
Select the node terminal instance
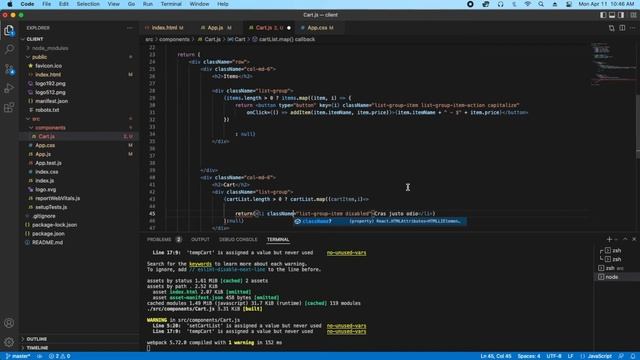pos(616,277)
